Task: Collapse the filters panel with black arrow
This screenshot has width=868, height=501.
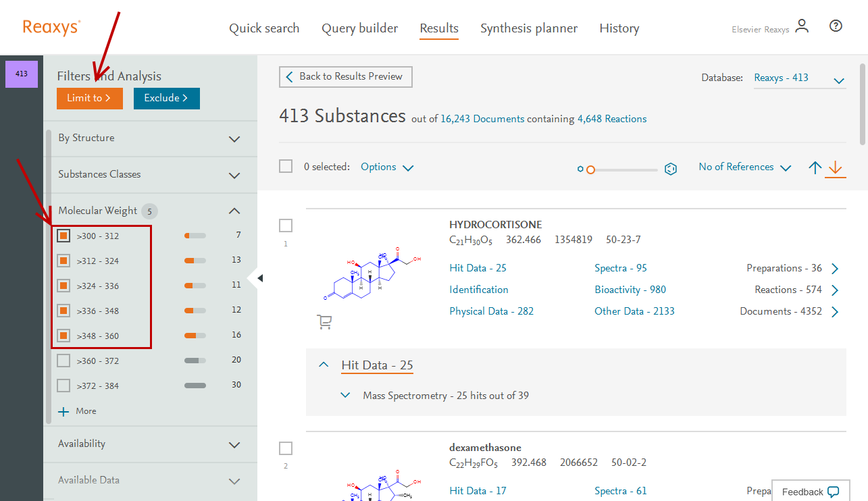Action: pos(260,278)
